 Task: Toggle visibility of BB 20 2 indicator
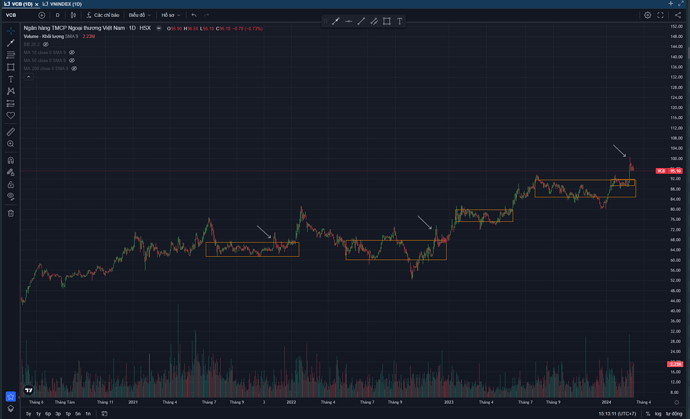46,44
